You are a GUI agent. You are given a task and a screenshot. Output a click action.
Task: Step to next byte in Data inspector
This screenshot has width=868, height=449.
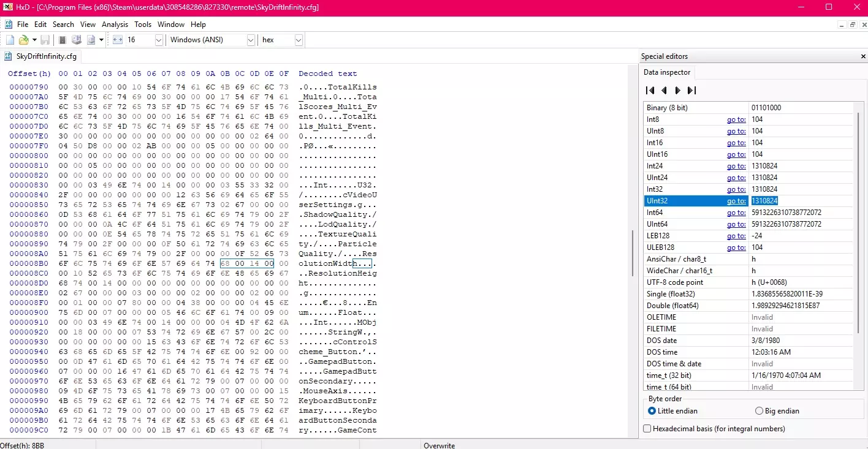(x=677, y=91)
